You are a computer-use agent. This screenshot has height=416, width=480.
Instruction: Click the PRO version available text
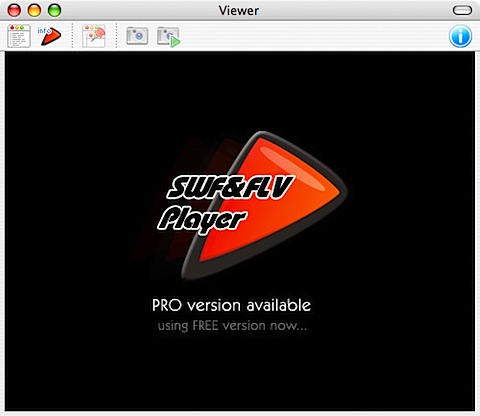pos(231,305)
